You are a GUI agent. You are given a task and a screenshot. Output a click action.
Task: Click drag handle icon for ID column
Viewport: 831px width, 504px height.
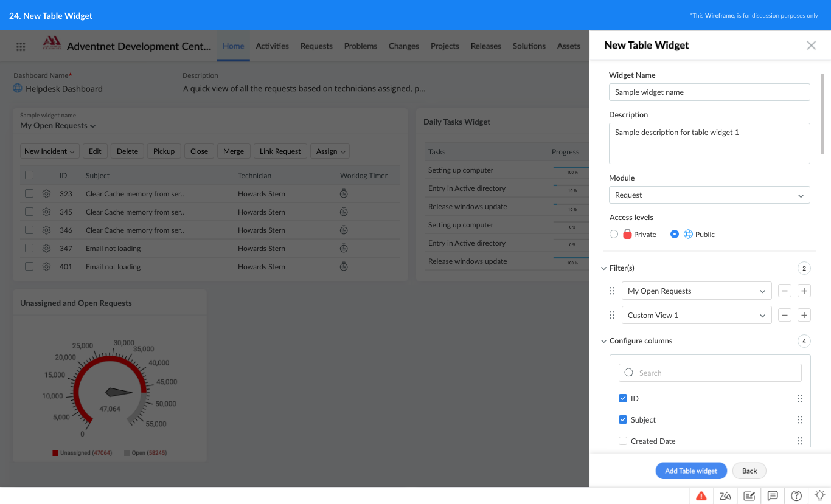[799, 399]
